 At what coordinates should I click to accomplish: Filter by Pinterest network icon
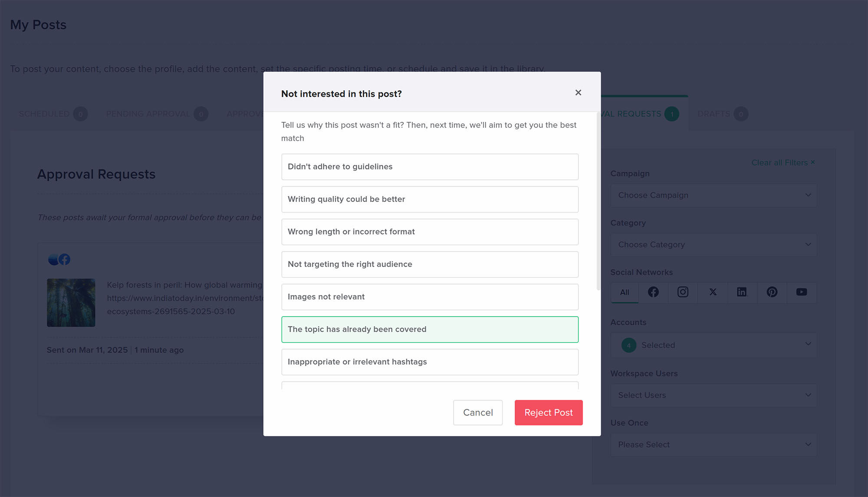[772, 292]
